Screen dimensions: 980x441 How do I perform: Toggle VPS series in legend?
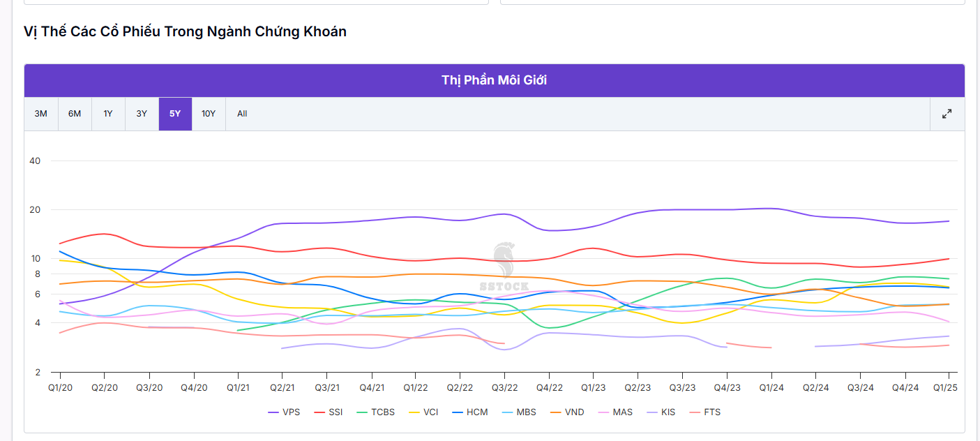click(x=285, y=412)
